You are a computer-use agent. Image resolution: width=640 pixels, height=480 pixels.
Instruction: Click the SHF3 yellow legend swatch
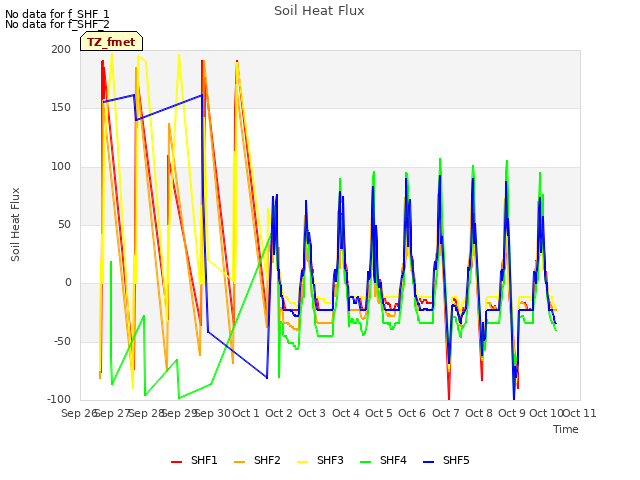tap(302, 462)
